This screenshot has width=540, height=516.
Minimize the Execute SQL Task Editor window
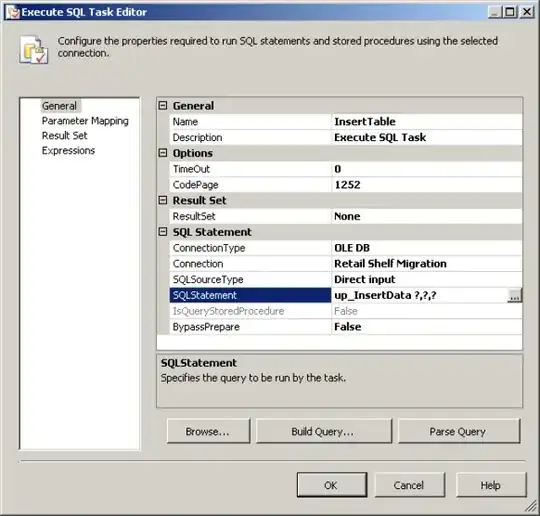pos(495,12)
